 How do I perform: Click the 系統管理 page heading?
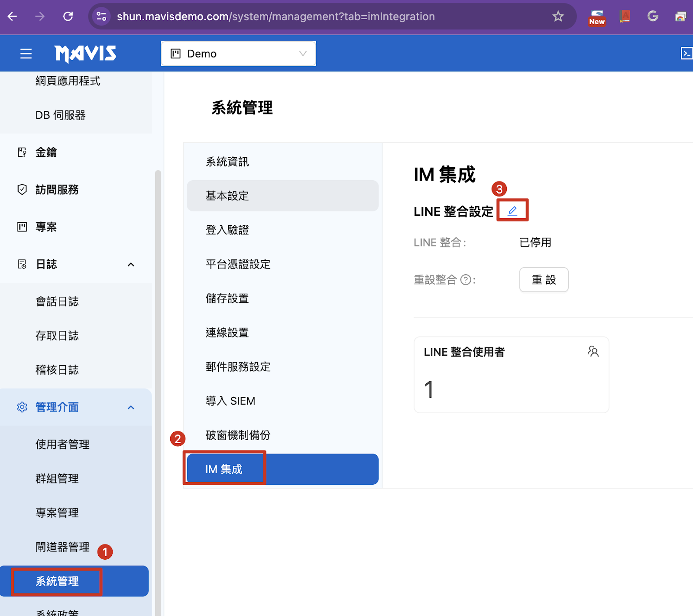tap(242, 107)
